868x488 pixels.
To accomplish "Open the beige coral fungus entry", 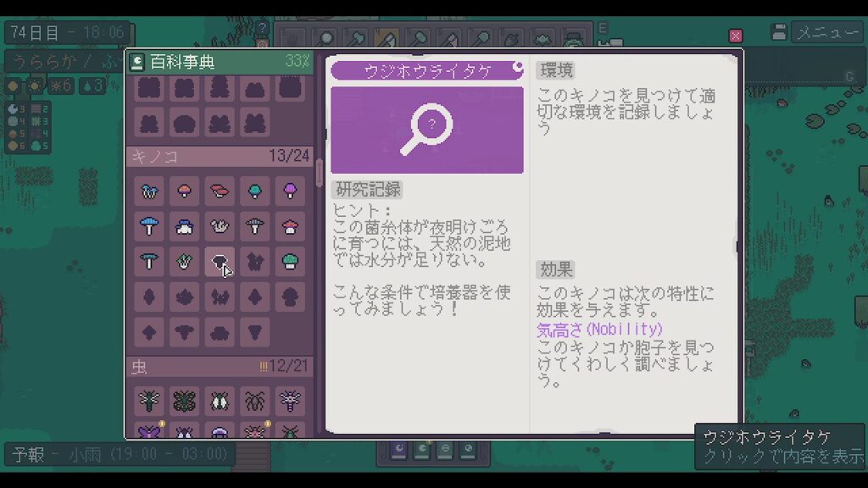I will (220, 227).
